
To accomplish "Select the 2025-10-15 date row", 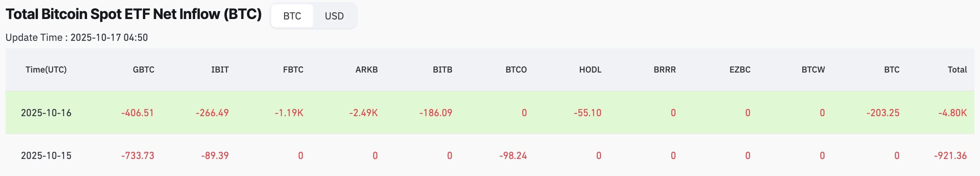I will pyautogui.click(x=46, y=156).
